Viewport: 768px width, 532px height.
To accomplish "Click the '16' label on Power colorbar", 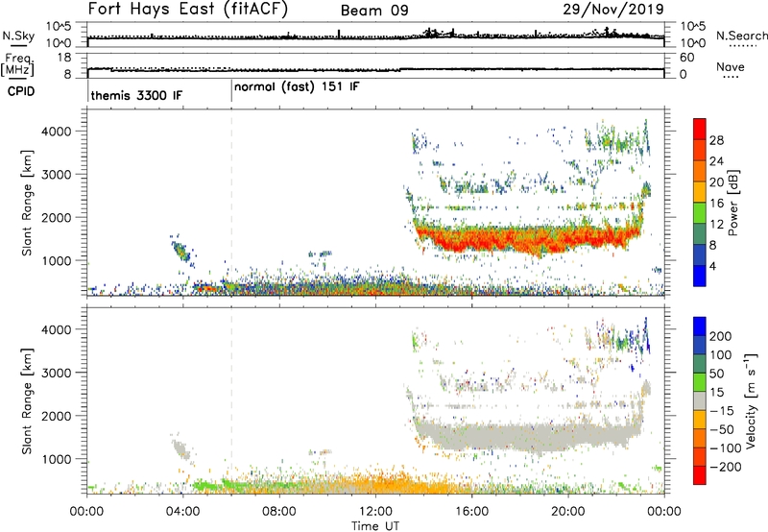I will tap(716, 204).
